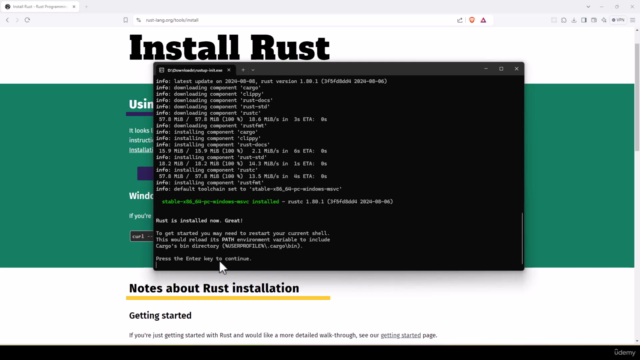
Task: Click "downloading component 'cargo'" line
Action: coord(208,88)
